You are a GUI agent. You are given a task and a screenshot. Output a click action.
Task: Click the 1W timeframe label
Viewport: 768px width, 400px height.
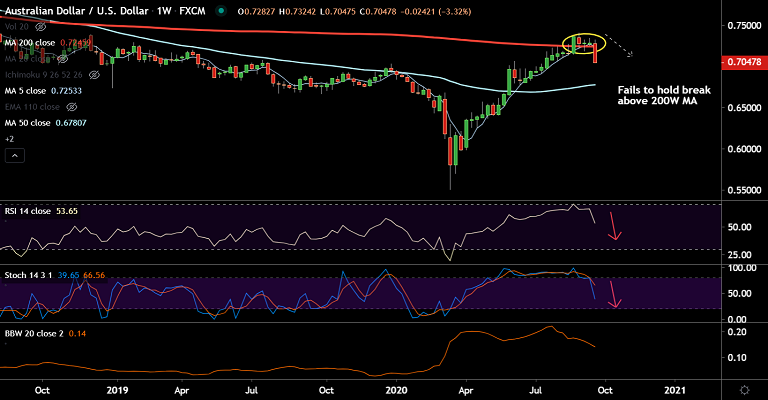pos(164,11)
